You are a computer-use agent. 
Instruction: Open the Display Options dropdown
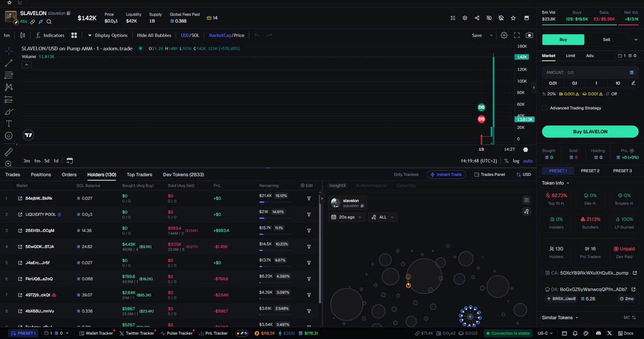click(108, 35)
